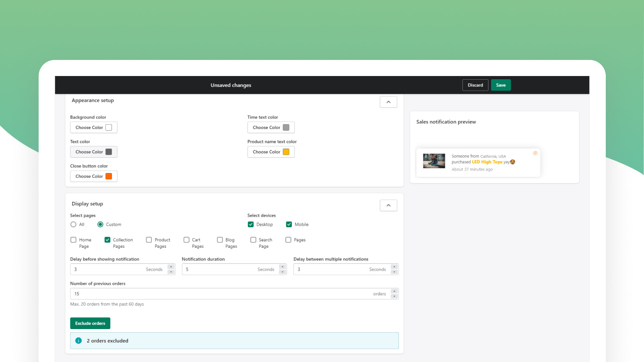Click the number of previous orders field
Viewport: 644px width, 362px height.
(x=221, y=294)
